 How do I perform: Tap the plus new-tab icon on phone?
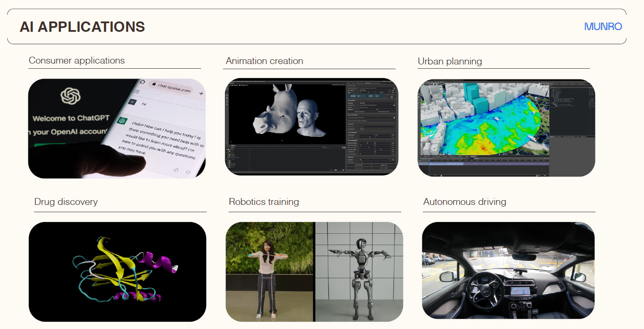tap(201, 93)
